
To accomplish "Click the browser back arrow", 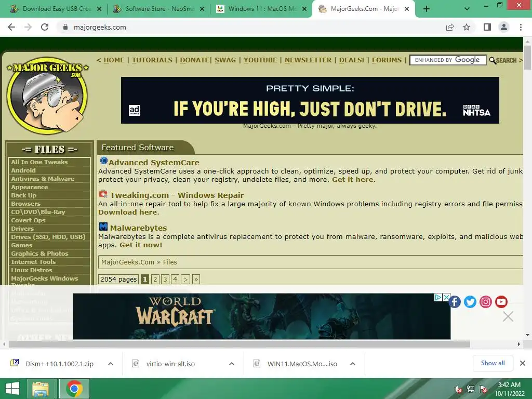I will click(11, 27).
